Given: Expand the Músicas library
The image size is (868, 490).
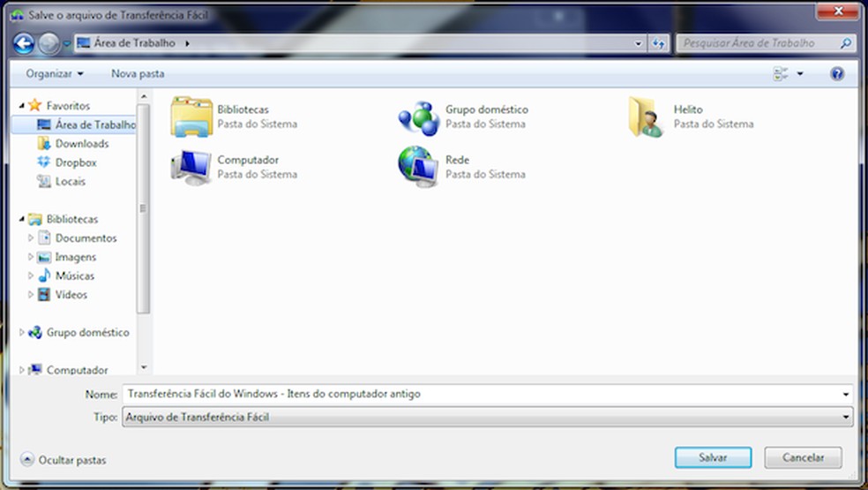Looking at the screenshot, I should (x=31, y=275).
